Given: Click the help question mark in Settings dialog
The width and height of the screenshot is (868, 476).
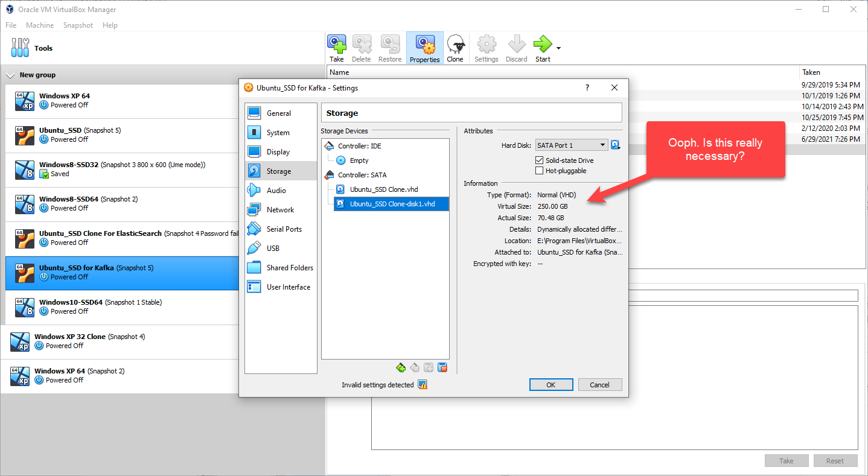Looking at the screenshot, I should (587, 87).
